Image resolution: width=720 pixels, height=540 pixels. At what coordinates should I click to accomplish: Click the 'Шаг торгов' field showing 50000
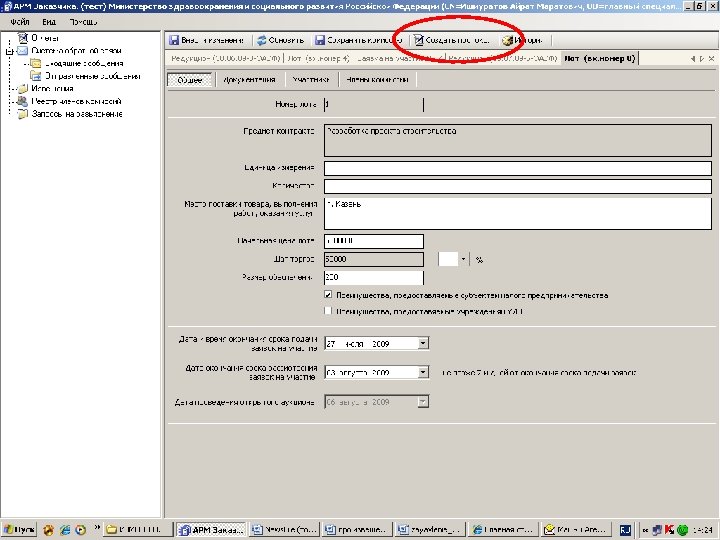pos(373,259)
